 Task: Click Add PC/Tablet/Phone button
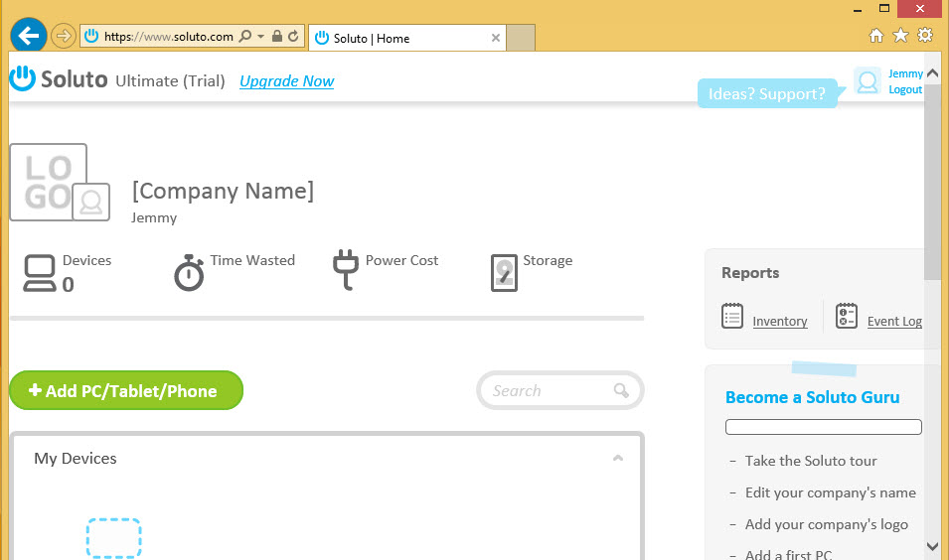pos(126,390)
